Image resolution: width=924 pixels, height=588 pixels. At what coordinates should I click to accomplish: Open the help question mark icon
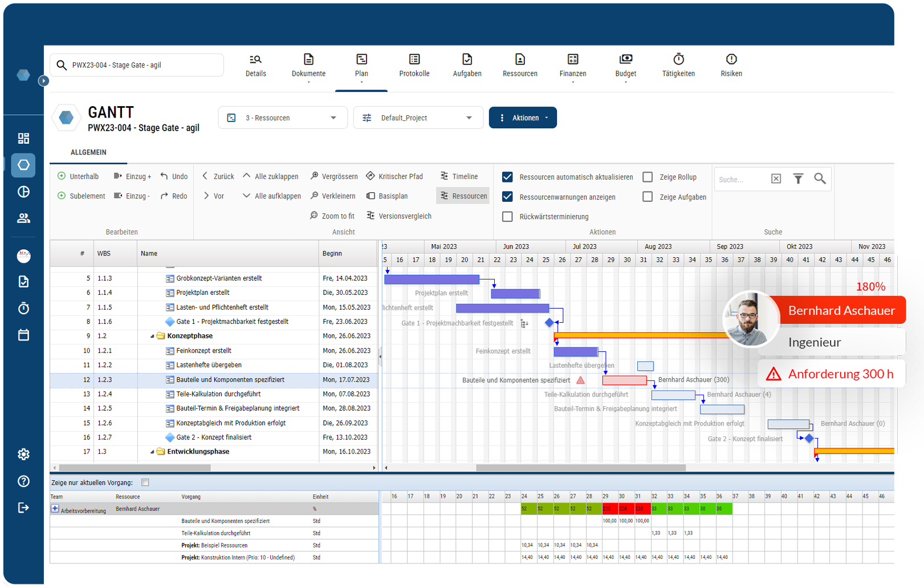(x=23, y=481)
